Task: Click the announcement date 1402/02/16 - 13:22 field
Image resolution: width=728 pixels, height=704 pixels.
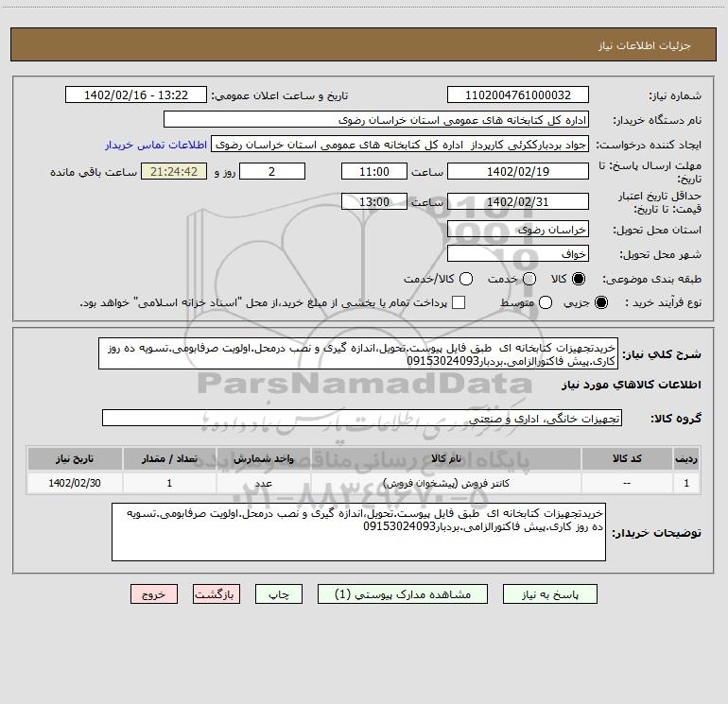Action: tap(136, 94)
